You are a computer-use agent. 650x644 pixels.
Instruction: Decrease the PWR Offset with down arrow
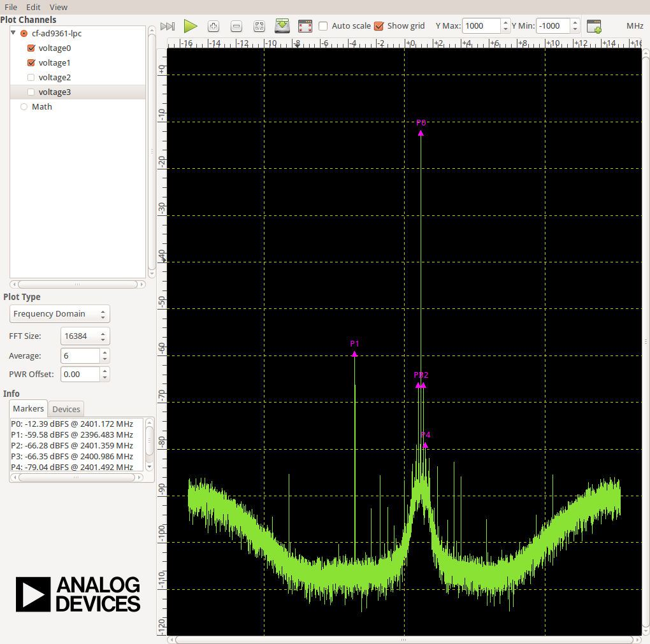click(x=105, y=378)
